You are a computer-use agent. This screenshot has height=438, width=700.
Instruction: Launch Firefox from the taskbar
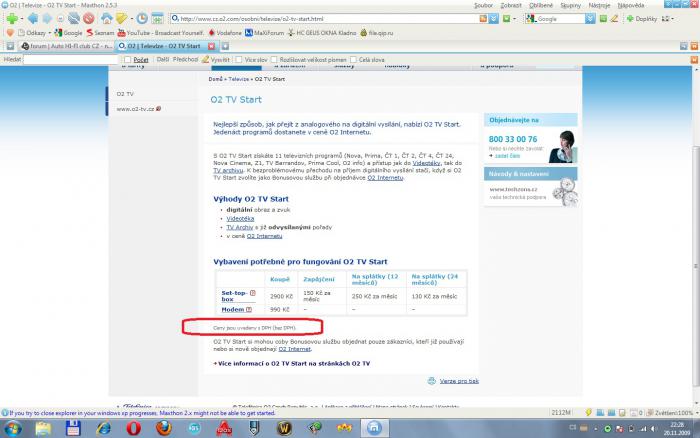[x=164, y=428]
